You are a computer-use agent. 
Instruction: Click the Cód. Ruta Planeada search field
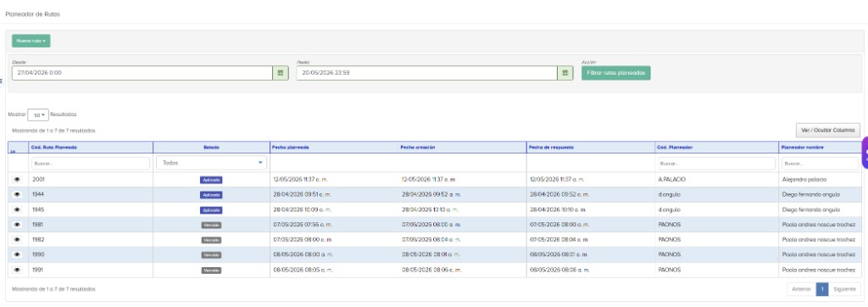pyautogui.click(x=90, y=164)
